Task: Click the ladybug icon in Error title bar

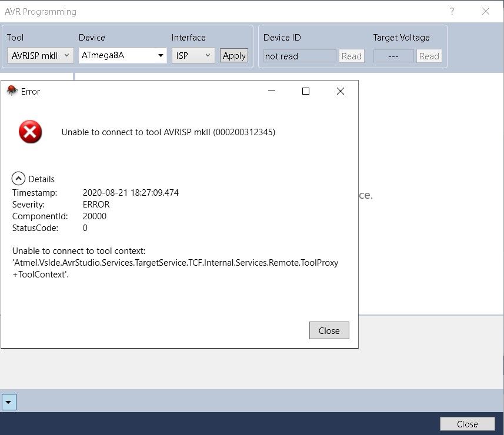Action: [12, 91]
